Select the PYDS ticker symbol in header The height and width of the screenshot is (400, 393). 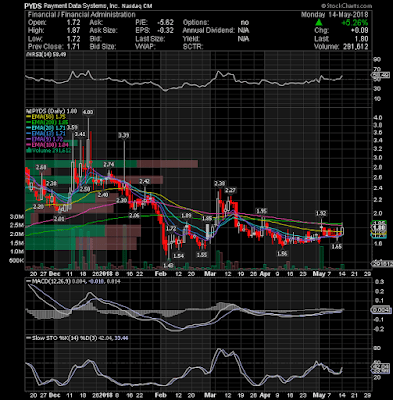pos(34,6)
